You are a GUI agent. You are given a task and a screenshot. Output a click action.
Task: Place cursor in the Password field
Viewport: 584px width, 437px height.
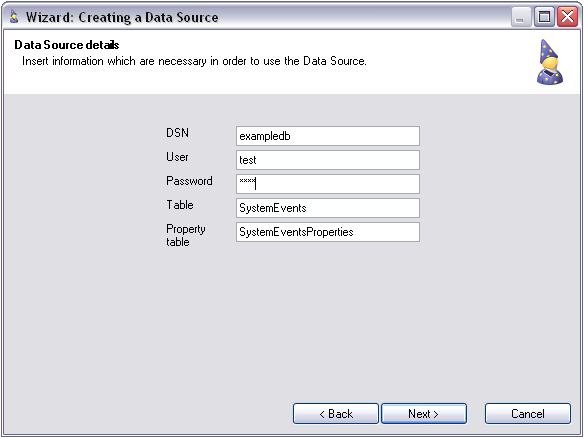point(328,184)
